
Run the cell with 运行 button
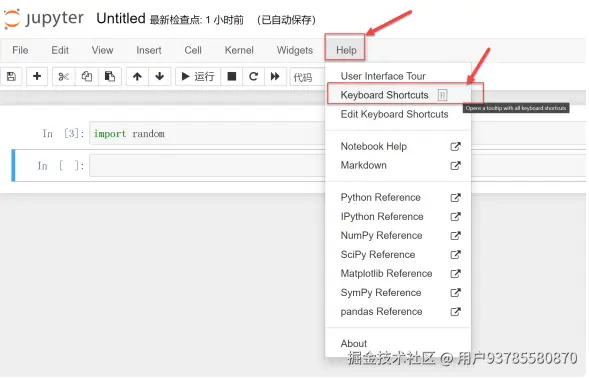[198, 77]
